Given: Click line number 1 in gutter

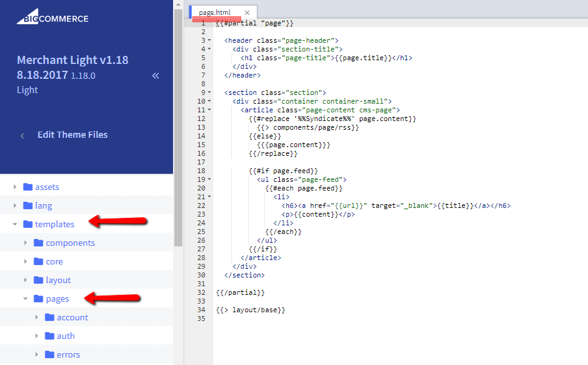Looking at the screenshot, I should tap(203, 23).
